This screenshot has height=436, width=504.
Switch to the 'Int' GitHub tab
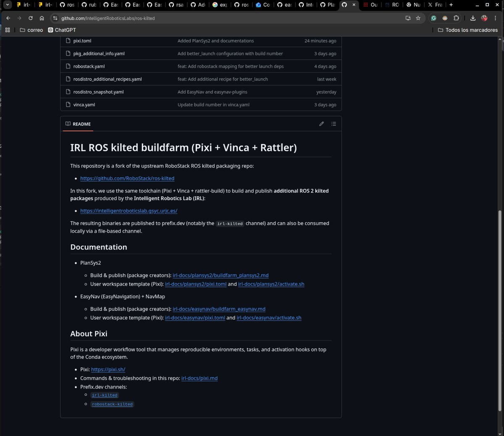pyautogui.click(x=305, y=5)
